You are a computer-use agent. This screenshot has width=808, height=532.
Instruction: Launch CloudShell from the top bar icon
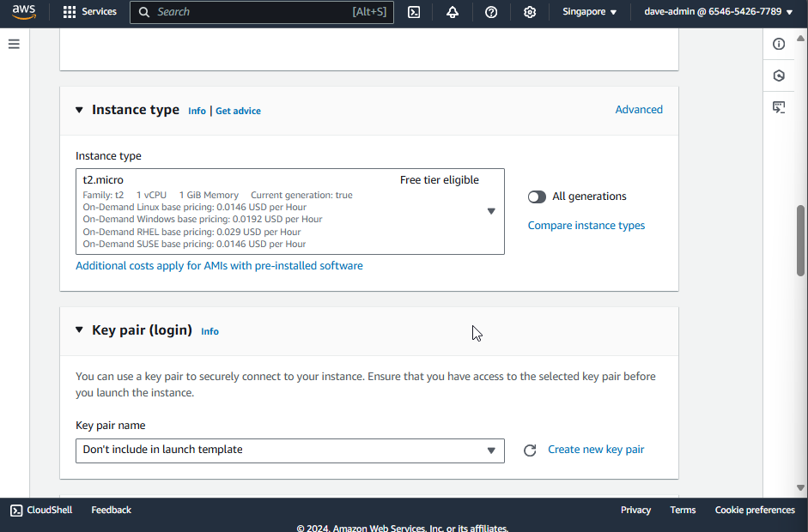coord(414,12)
